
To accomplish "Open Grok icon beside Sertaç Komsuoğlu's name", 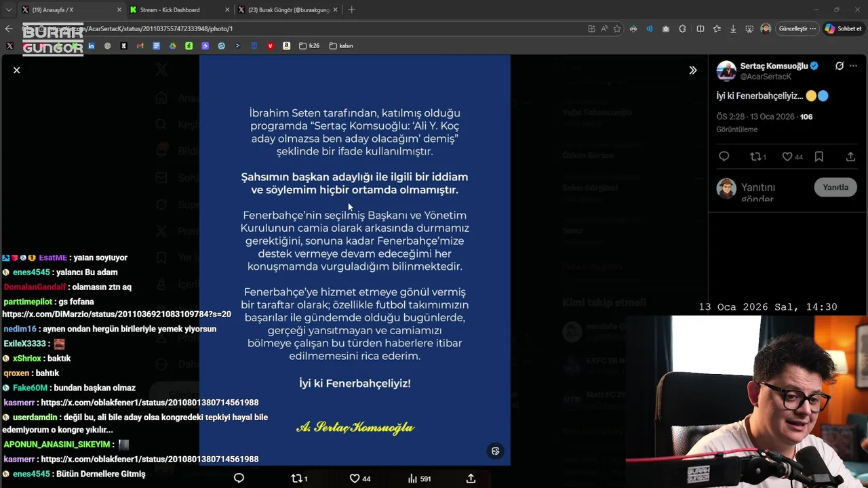I will [x=840, y=66].
